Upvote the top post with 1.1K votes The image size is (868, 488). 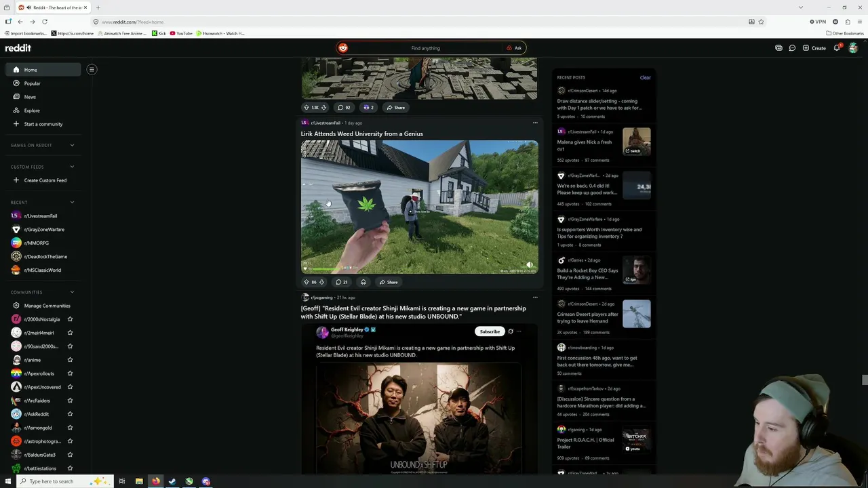tap(307, 107)
